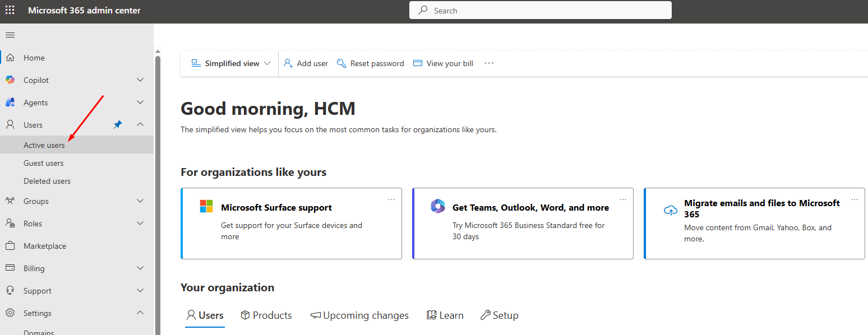The width and height of the screenshot is (868, 335).
Task: Click the Search input field
Action: [541, 10]
